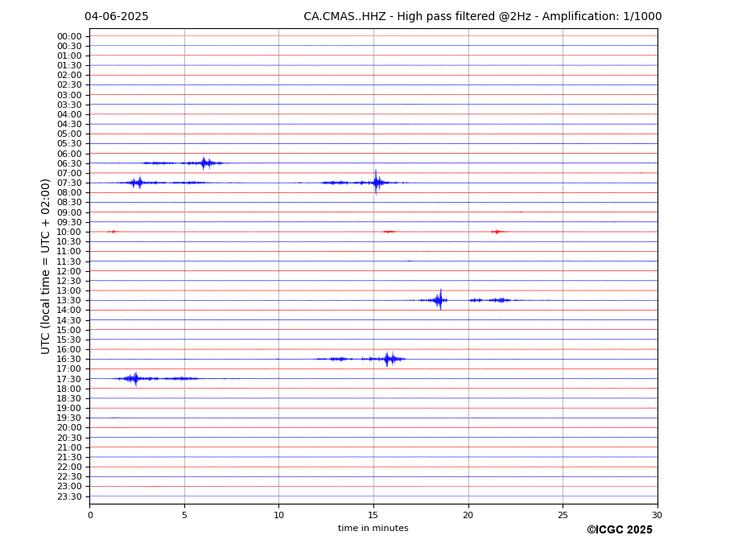Click the 13:30 time row label
Screen dimensions: 746x560
pos(69,301)
